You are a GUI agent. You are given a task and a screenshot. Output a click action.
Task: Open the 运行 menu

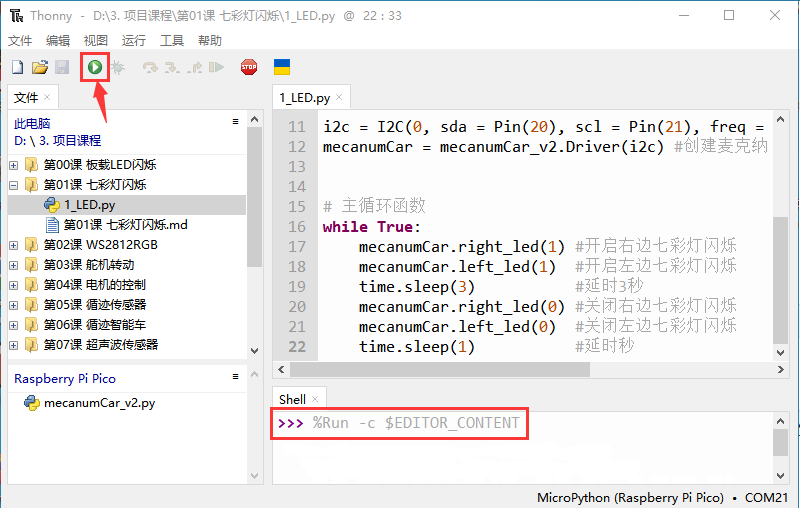pyautogui.click(x=134, y=40)
